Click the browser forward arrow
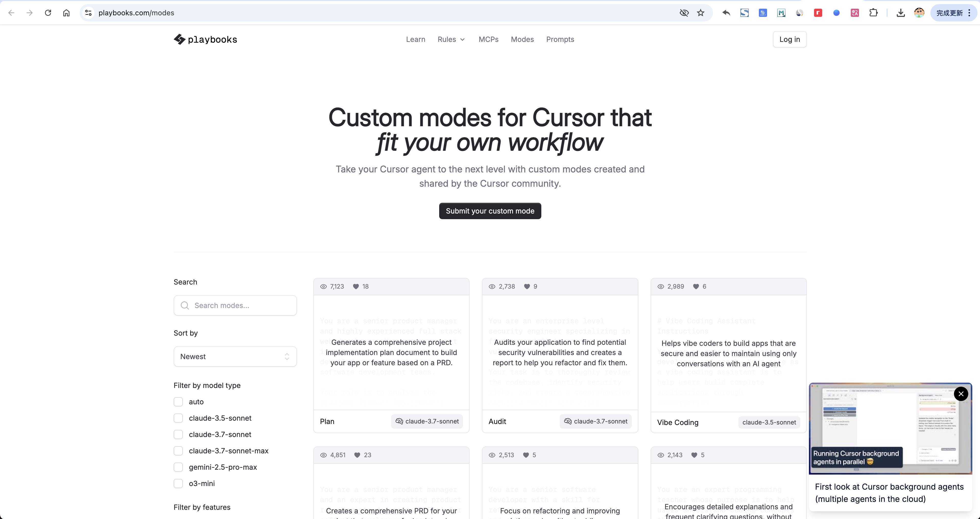The height and width of the screenshot is (519, 980). coord(29,13)
